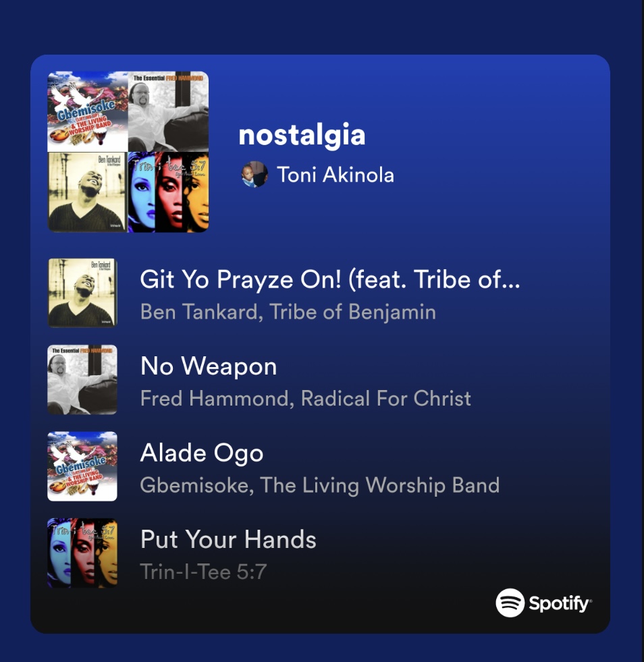Image resolution: width=644 pixels, height=662 pixels.
Task: Click Gbemisoke cover in playlist collage
Action: [87, 111]
